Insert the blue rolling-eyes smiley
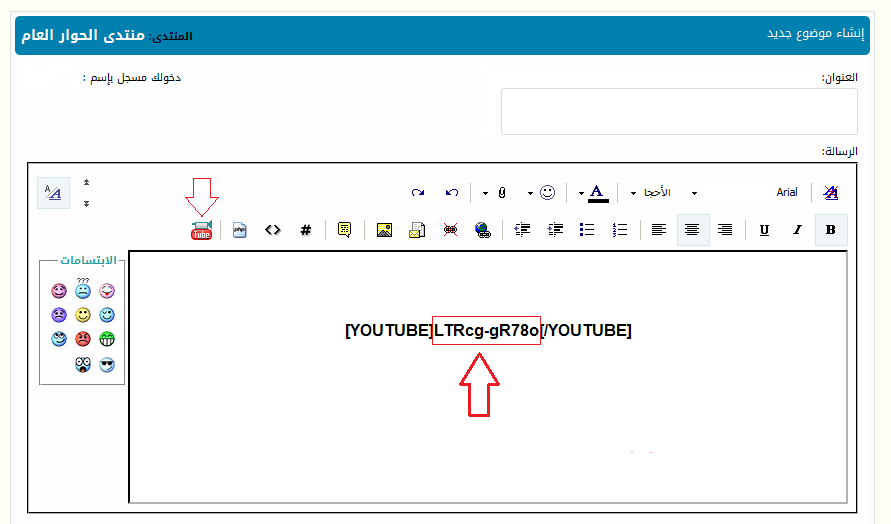891x524 pixels. (x=59, y=339)
